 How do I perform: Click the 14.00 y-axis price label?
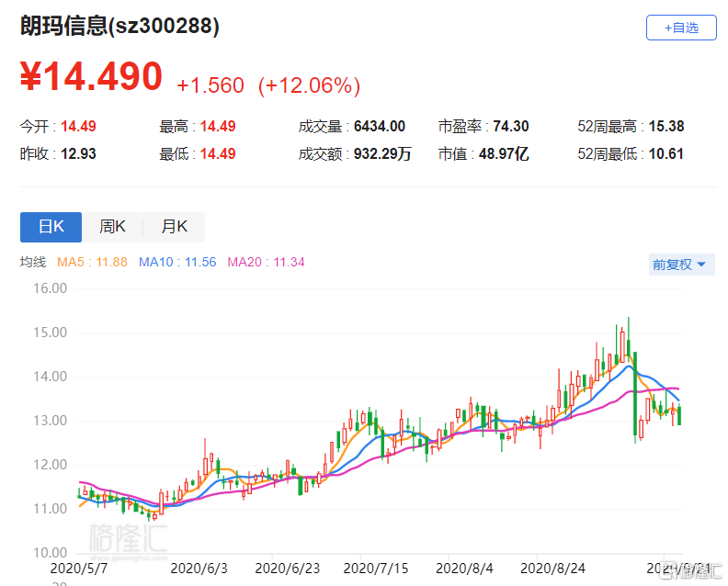50,377
